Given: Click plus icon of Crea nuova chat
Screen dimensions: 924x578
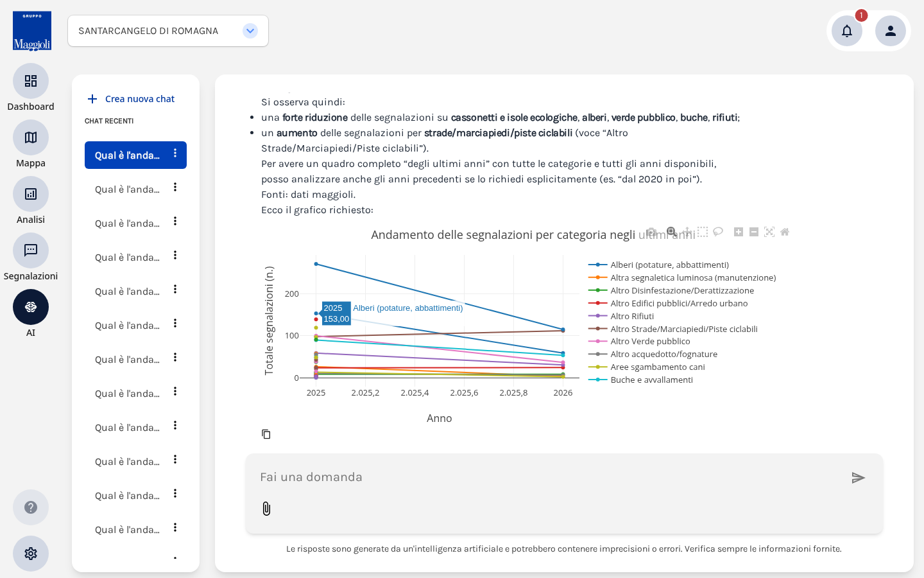Looking at the screenshot, I should [x=92, y=99].
